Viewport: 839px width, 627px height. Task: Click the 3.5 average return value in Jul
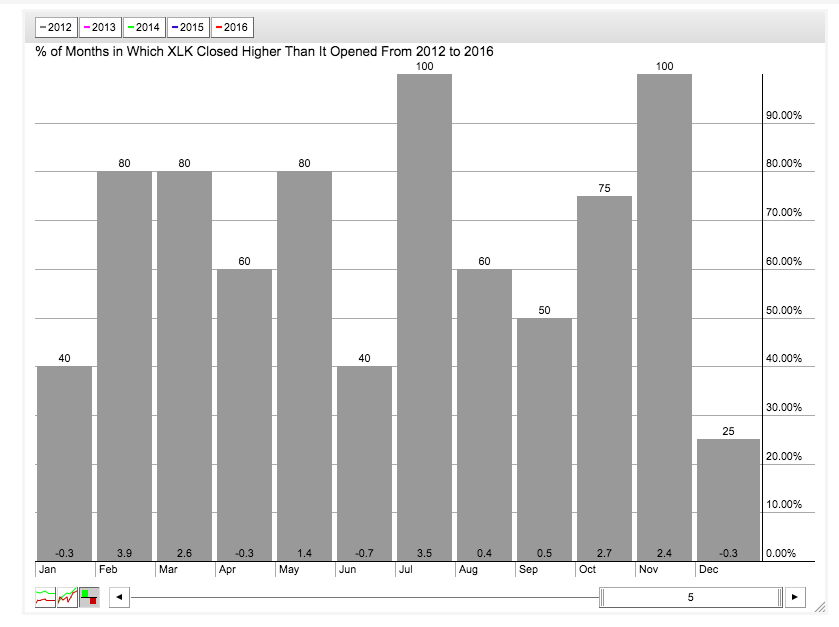click(x=424, y=553)
